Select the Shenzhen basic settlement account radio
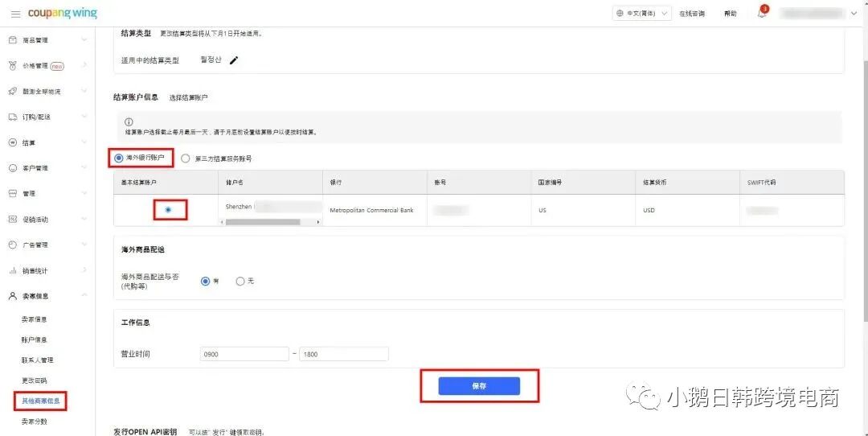 [168, 210]
